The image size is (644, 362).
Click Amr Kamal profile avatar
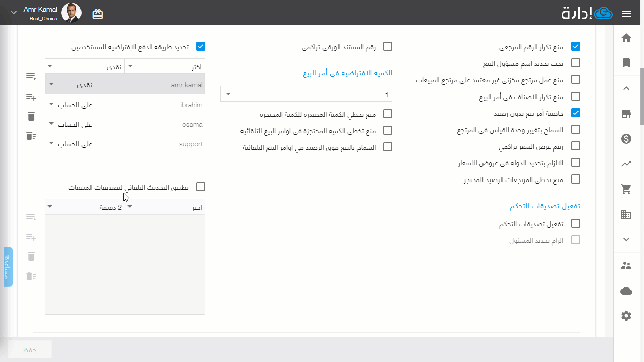coord(71,13)
